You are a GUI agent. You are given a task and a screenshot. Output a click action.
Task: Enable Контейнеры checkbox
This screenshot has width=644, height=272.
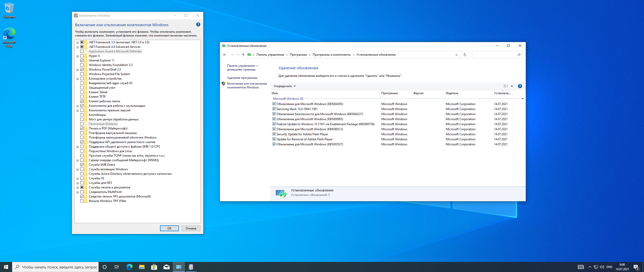(x=82, y=115)
